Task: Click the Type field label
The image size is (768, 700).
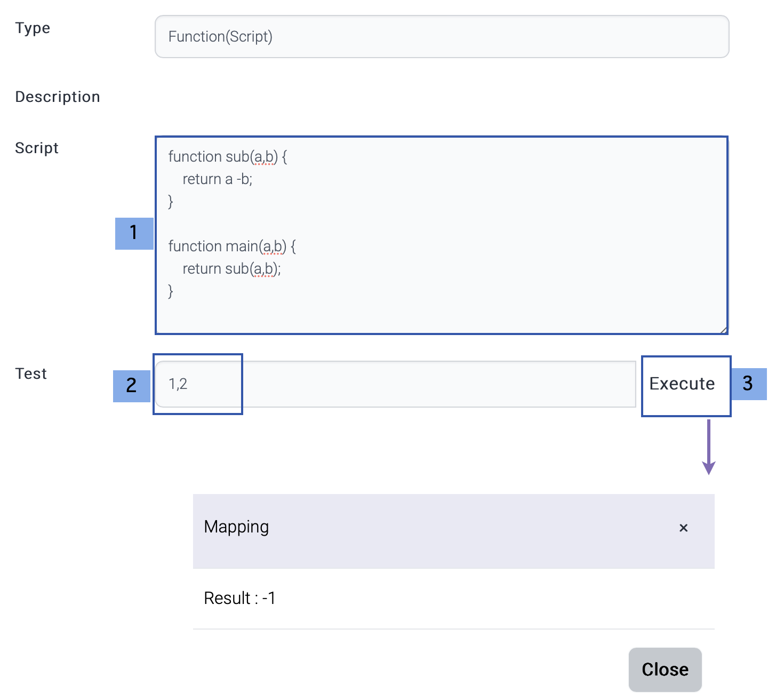Action: pyautogui.click(x=33, y=28)
